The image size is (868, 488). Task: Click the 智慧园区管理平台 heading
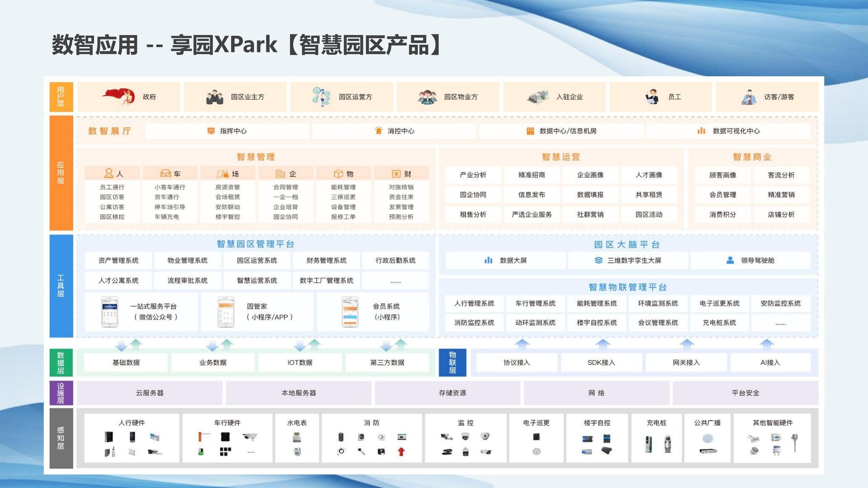256,244
